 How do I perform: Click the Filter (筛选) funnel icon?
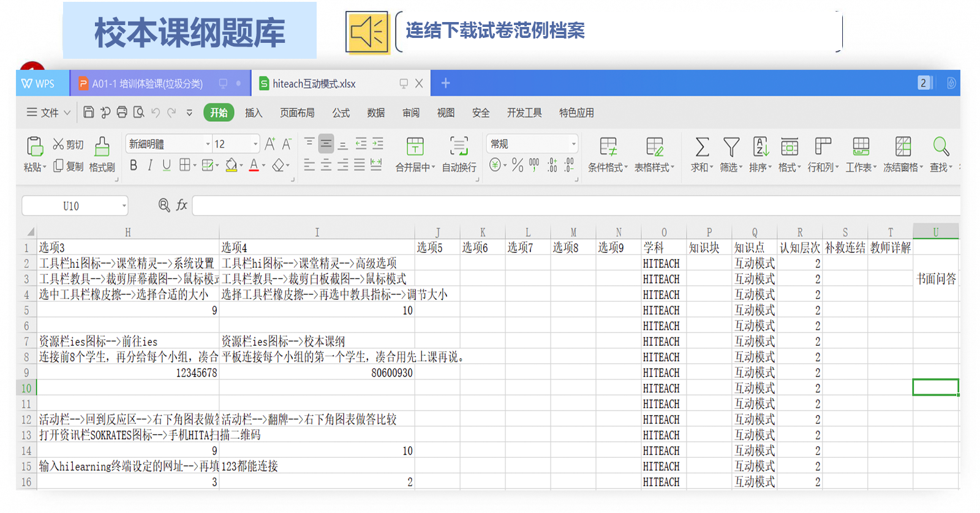pos(731,148)
